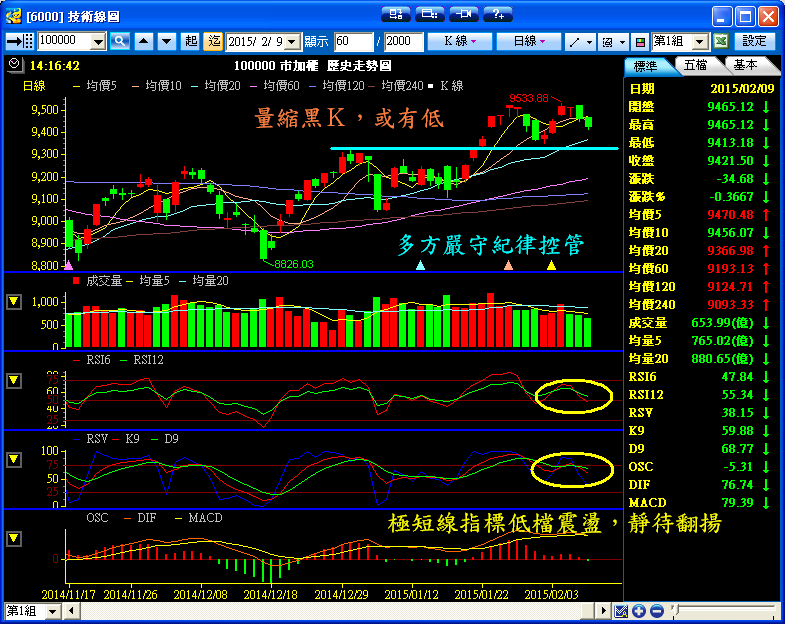
Task: Expand the volume panel indicator arrow
Action: click(x=14, y=302)
